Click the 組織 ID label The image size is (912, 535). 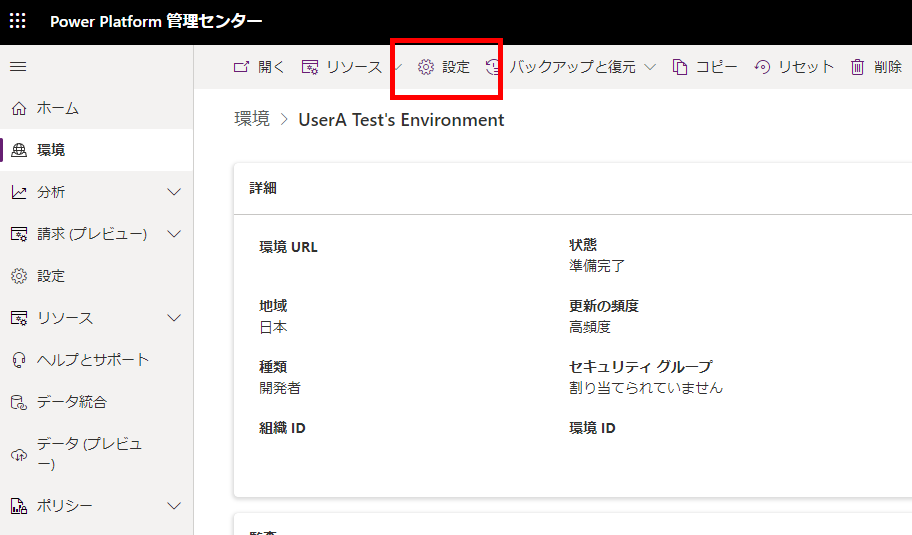[282, 428]
